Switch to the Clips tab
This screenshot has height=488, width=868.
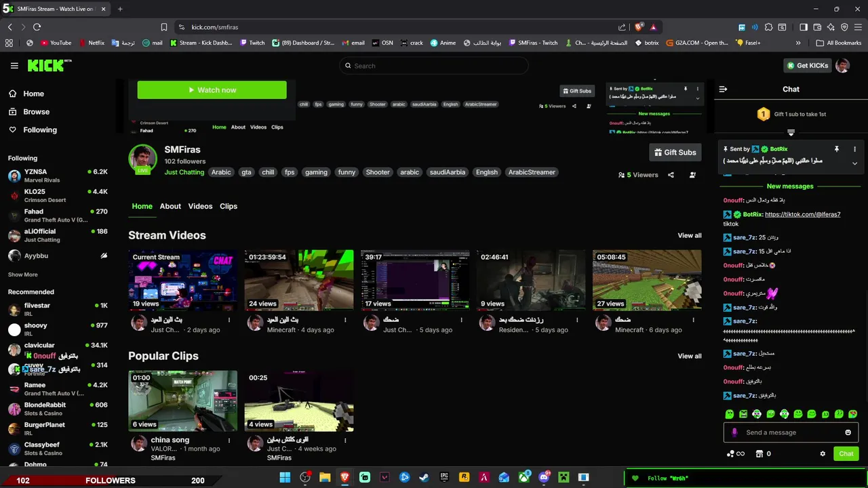229,206
